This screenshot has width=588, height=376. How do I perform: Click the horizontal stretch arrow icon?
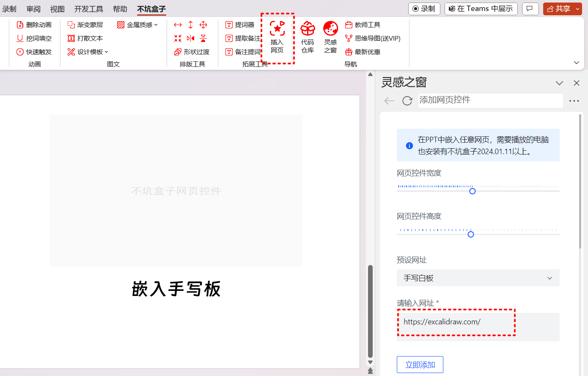pyautogui.click(x=178, y=25)
